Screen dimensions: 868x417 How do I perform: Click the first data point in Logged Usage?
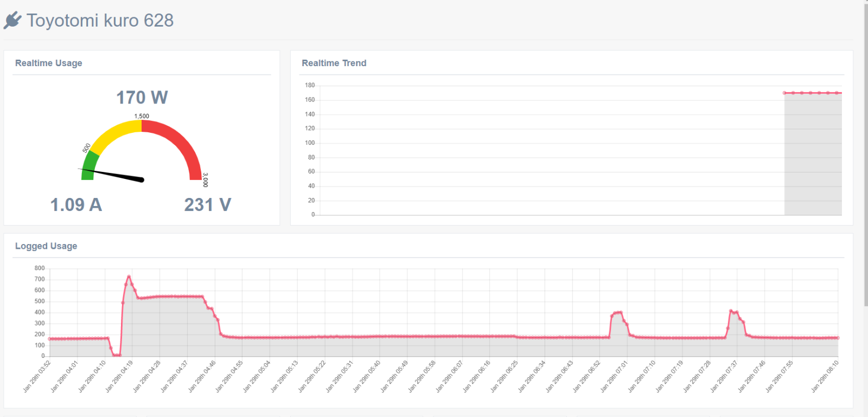tap(50, 339)
